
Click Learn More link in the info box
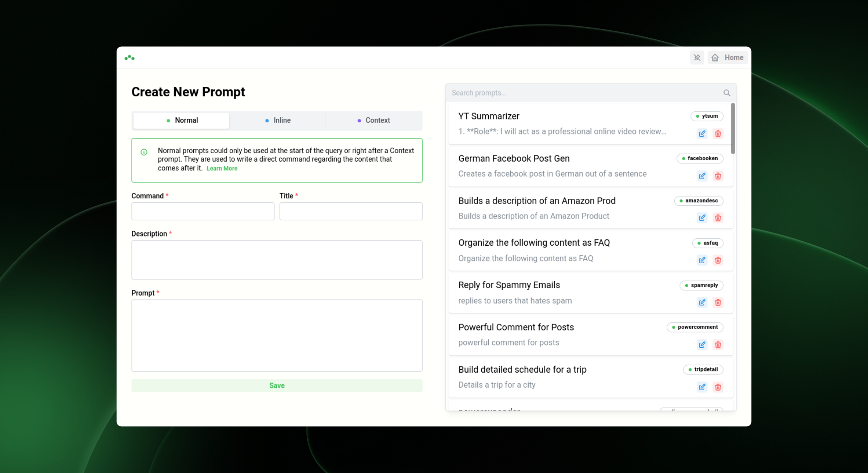coord(223,168)
